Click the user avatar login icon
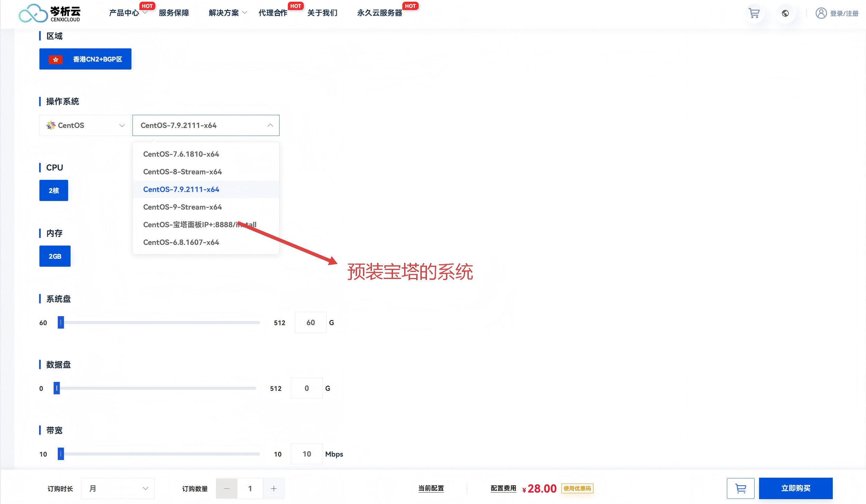The height and width of the screenshot is (504, 866). click(x=821, y=13)
